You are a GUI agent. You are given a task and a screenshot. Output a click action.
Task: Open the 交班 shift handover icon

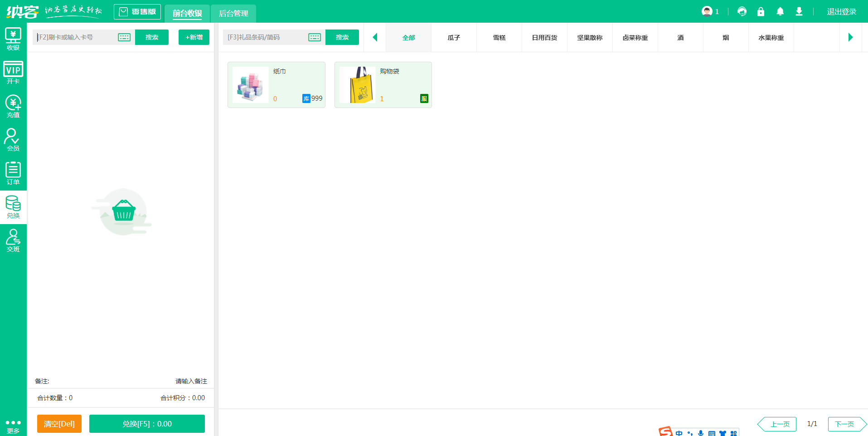[x=13, y=240]
